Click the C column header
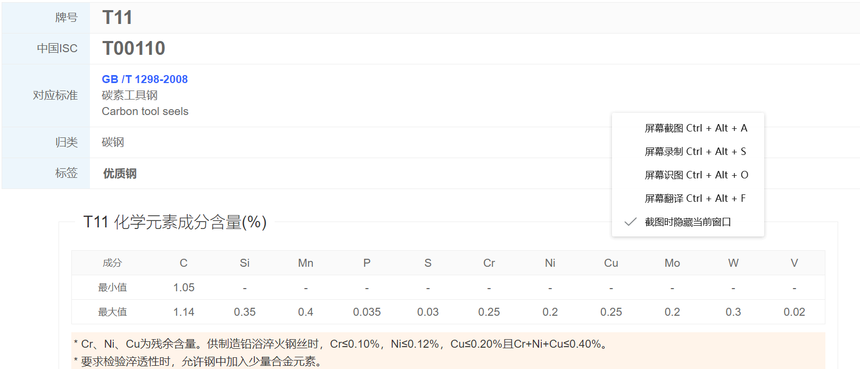Image resolution: width=860 pixels, height=369 pixels. pyautogui.click(x=184, y=263)
